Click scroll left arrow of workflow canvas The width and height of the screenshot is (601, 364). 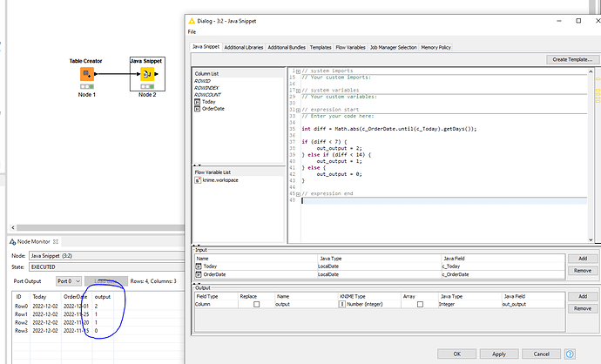13,227
